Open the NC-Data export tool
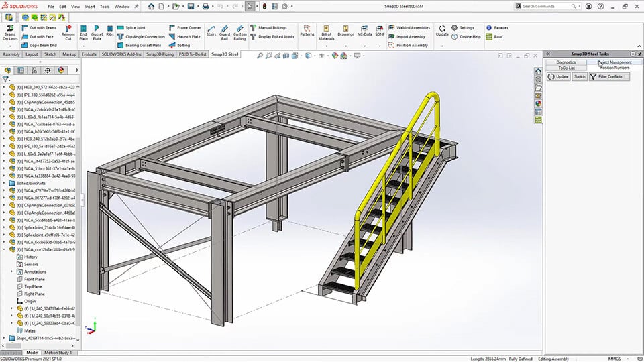 364,31
